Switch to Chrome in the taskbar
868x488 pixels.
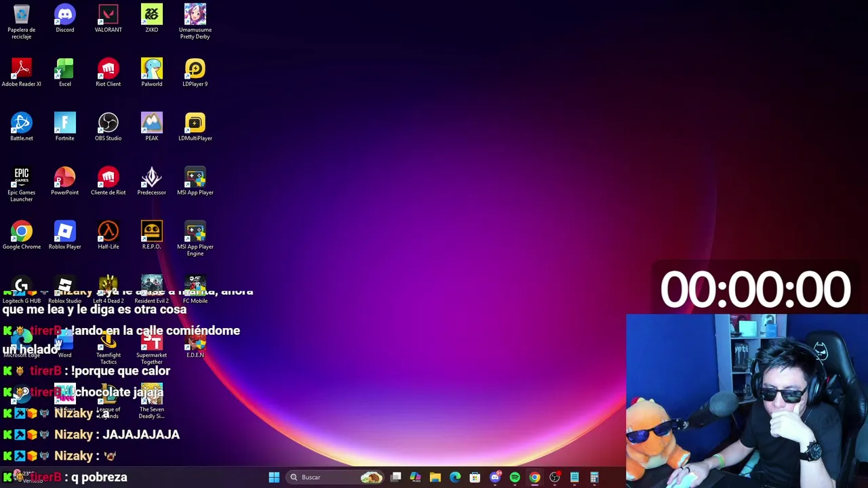pos(534,477)
